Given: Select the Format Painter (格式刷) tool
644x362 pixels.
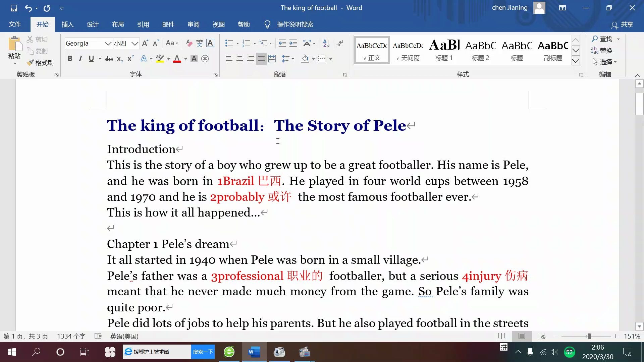Looking at the screenshot, I should tap(40, 63).
